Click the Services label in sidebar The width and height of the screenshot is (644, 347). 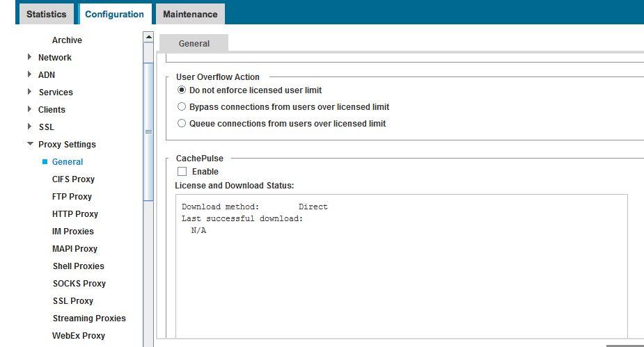[56, 92]
